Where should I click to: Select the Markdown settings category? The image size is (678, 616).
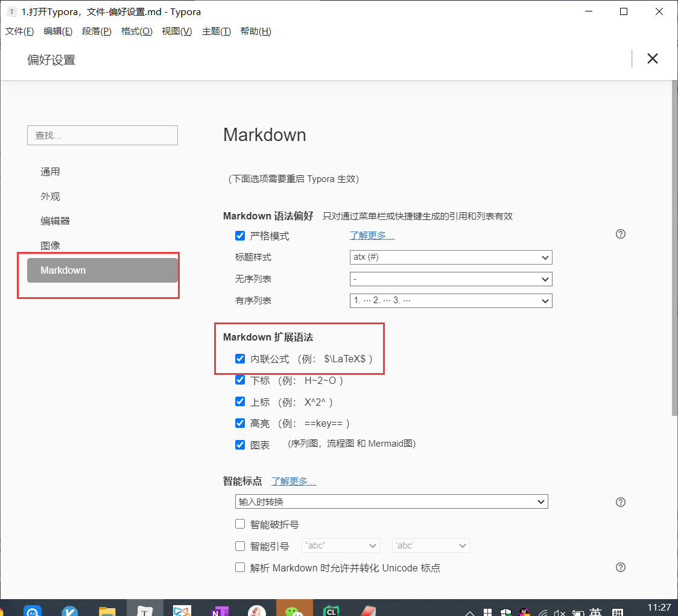(103, 270)
